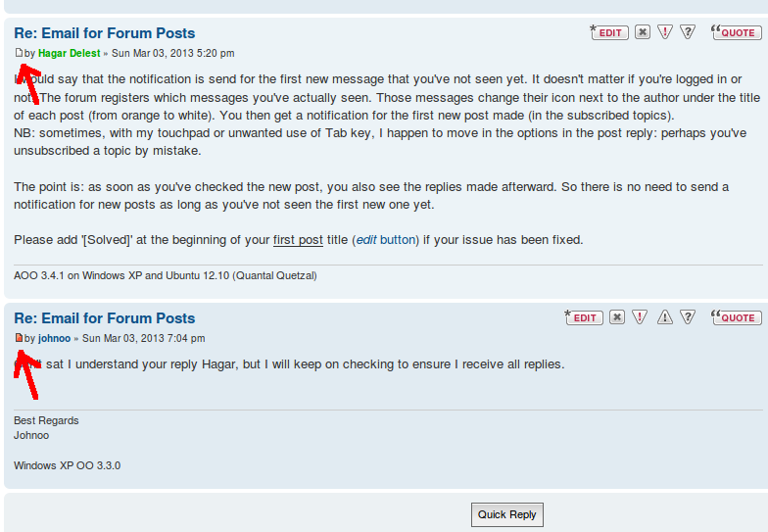Screen dimensions: 768x532
Task: Quote johnoo's post
Action: 735,317
